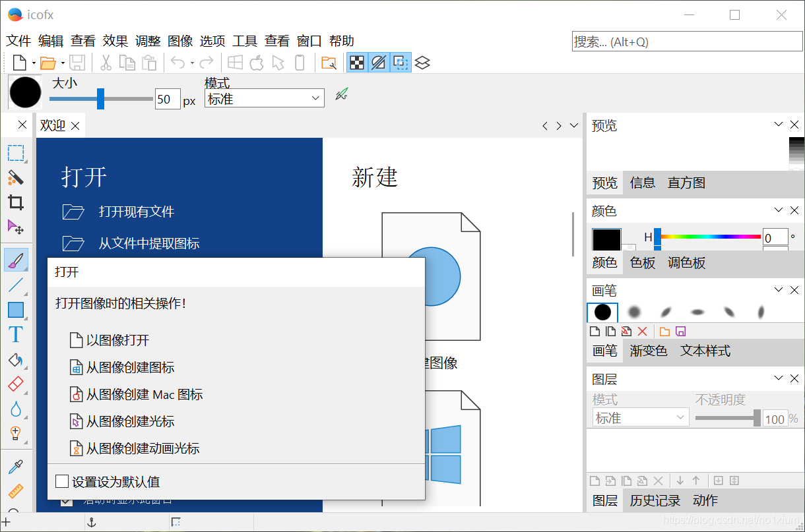Image resolution: width=805 pixels, height=532 pixels.
Task: Click the brush size slider handle
Action: tap(100, 99)
